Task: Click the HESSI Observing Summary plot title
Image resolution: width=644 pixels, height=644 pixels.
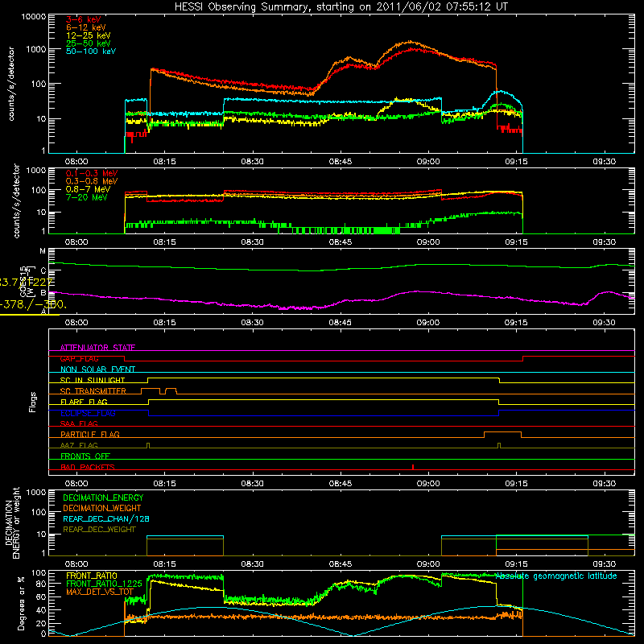Action: [x=341, y=6]
